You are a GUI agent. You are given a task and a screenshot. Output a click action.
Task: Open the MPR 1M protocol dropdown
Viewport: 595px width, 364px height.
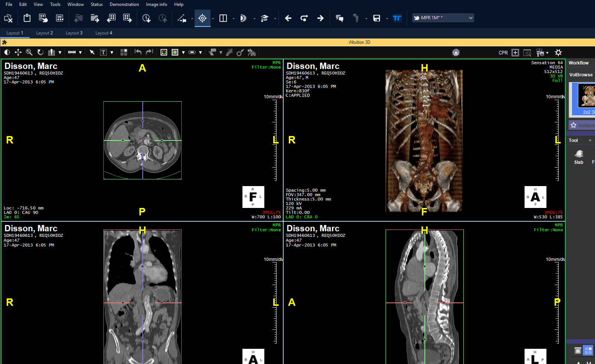[443, 18]
